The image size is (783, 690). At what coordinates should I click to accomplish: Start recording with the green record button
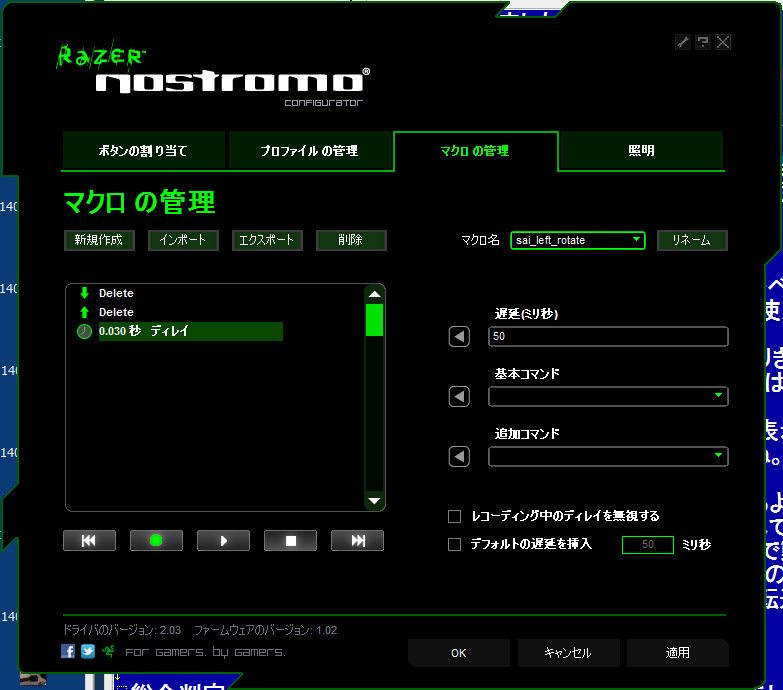pos(156,541)
